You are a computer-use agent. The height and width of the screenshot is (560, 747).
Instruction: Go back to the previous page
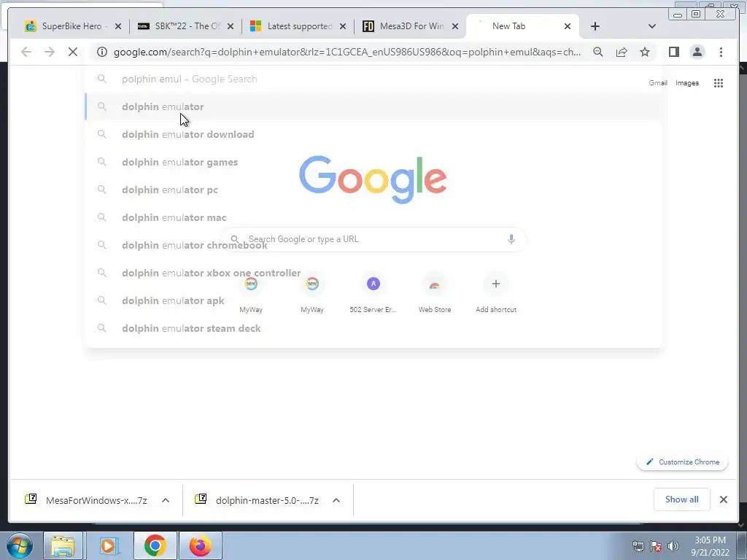click(26, 52)
